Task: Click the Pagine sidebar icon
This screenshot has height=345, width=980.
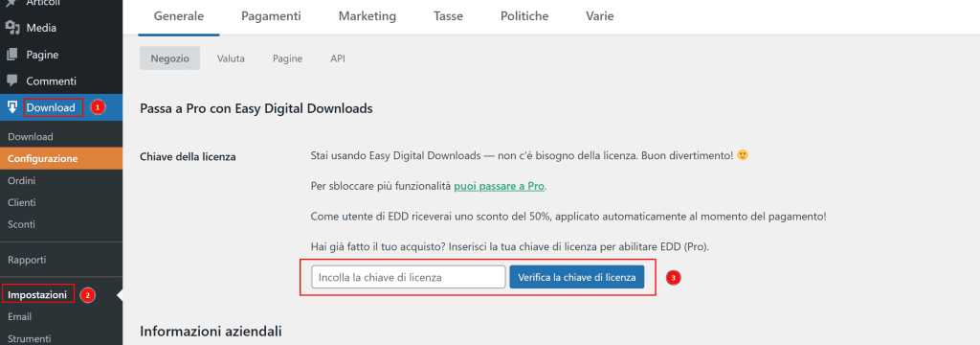Action: 12,55
